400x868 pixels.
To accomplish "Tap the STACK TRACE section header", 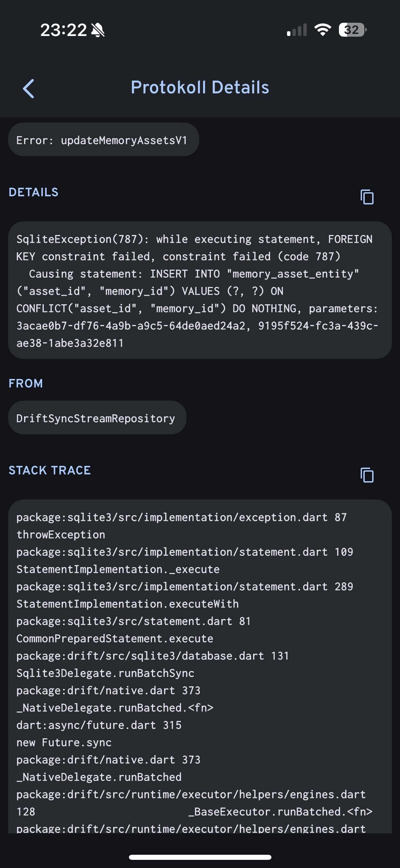I will (x=50, y=470).
